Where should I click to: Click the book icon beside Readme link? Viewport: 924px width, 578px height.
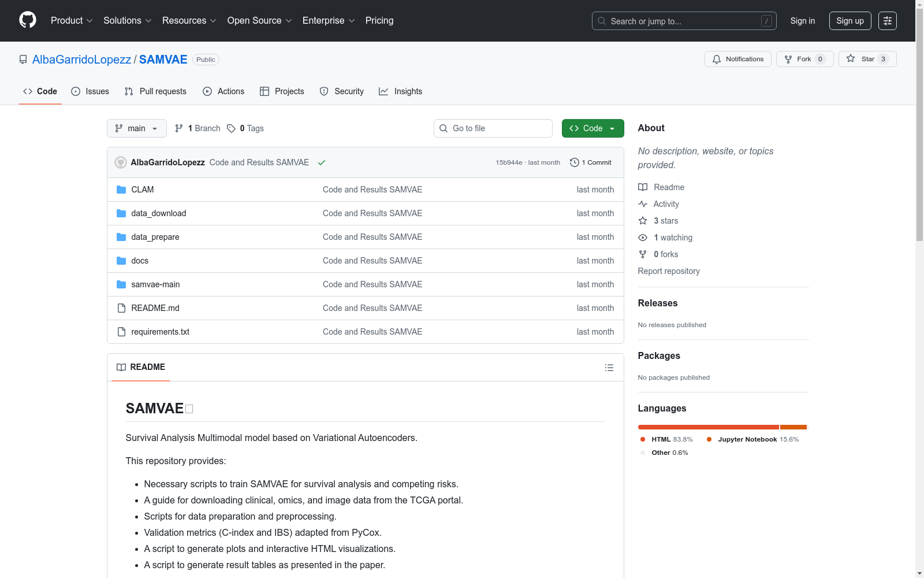click(x=643, y=187)
